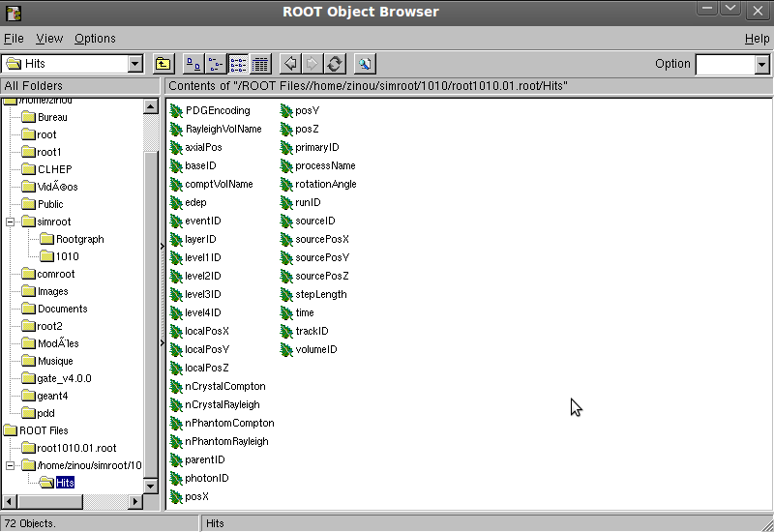Viewport: 774px width, 532px height.
Task: Collapse the simroot tree node
Action: point(11,222)
